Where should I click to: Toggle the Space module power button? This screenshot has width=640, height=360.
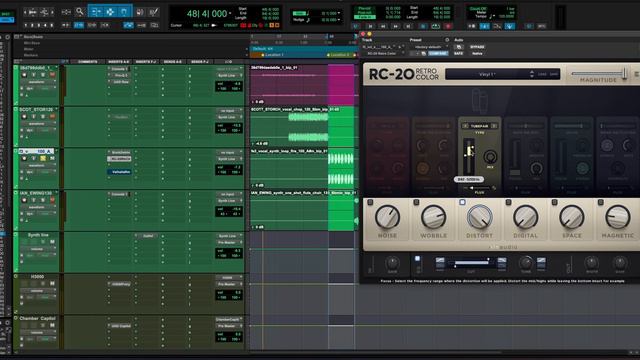(x=554, y=202)
